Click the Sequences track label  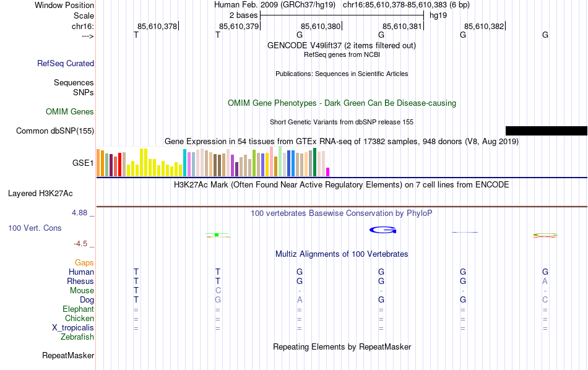click(74, 82)
